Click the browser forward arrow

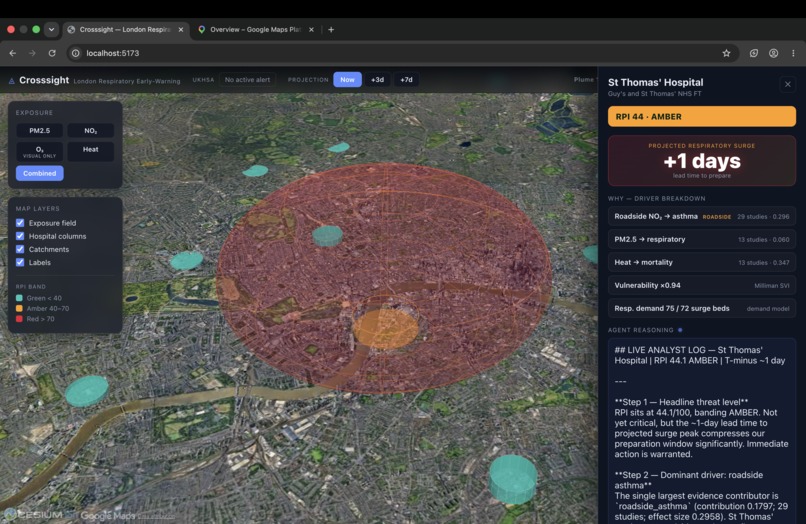point(32,53)
